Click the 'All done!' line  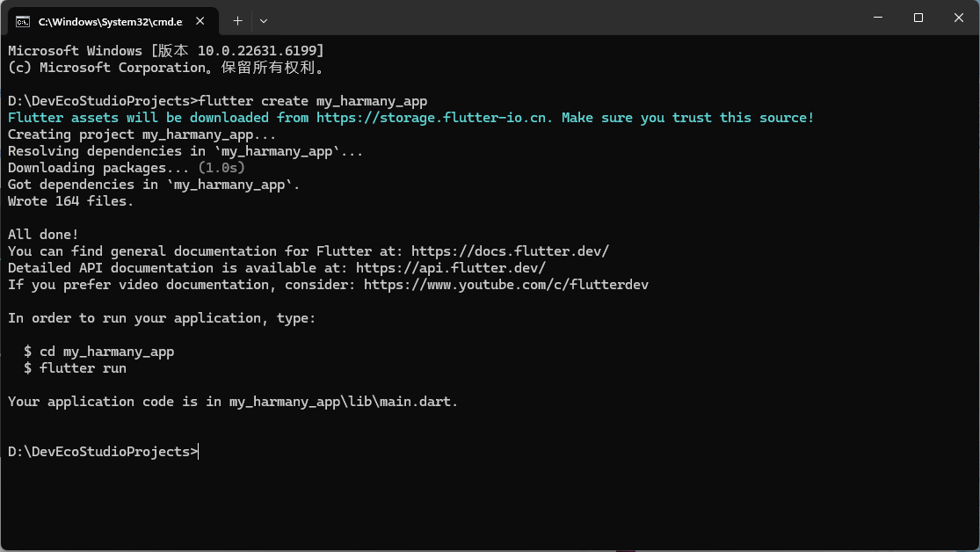click(x=43, y=235)
